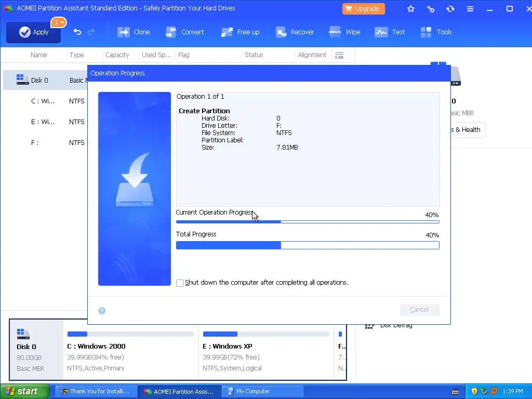Click the '7.81MB' size value
Image resolution: width=532 pixels, height=399 pixels.
pos(287,147)
